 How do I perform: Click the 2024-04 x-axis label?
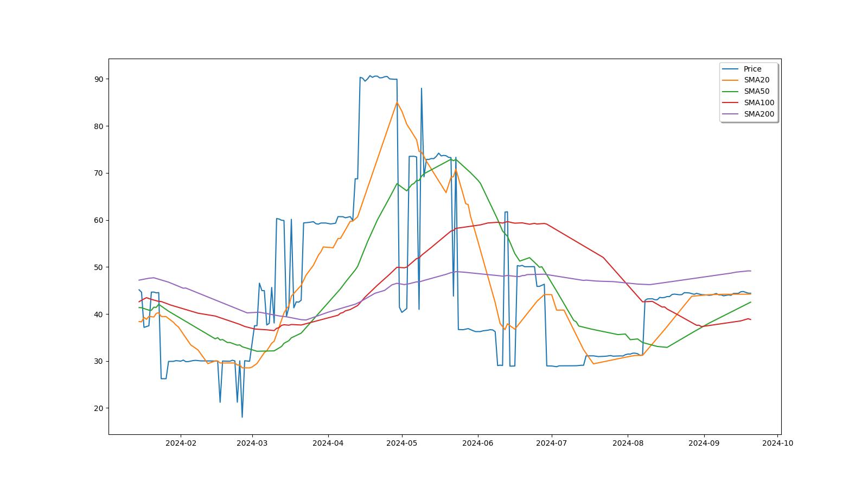tap(328, 443)
